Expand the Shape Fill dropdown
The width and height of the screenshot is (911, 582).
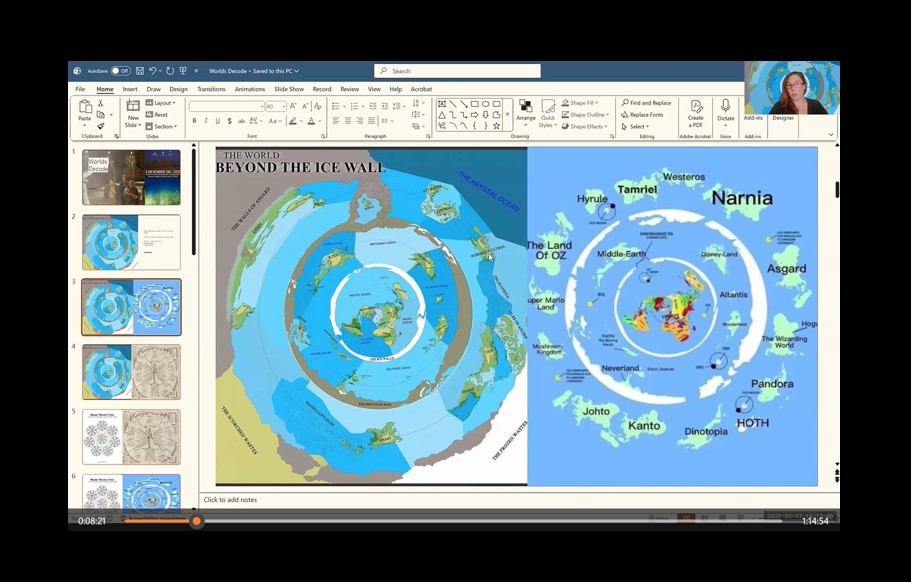coord(584,103)
